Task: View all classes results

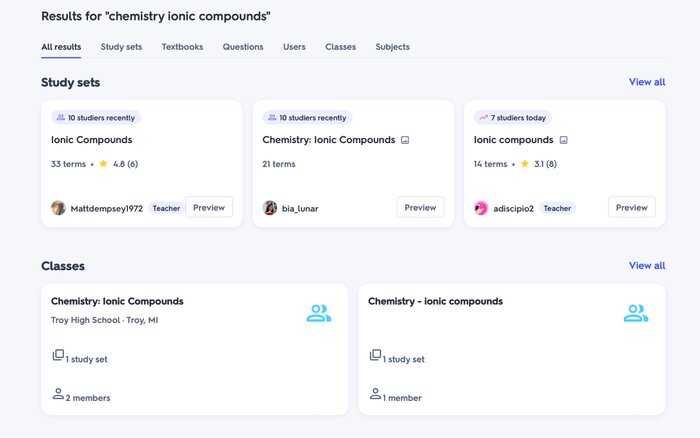Action: tap(647, 266)
